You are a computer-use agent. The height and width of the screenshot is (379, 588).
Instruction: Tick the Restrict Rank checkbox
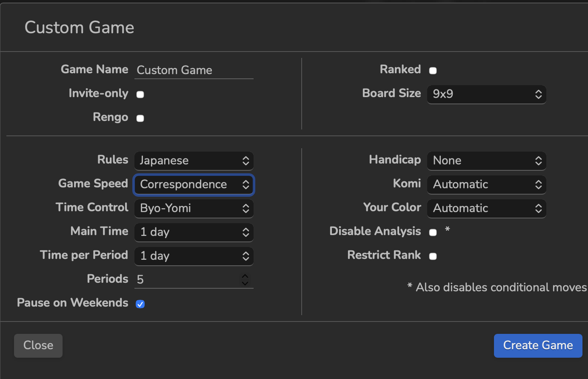433,256
